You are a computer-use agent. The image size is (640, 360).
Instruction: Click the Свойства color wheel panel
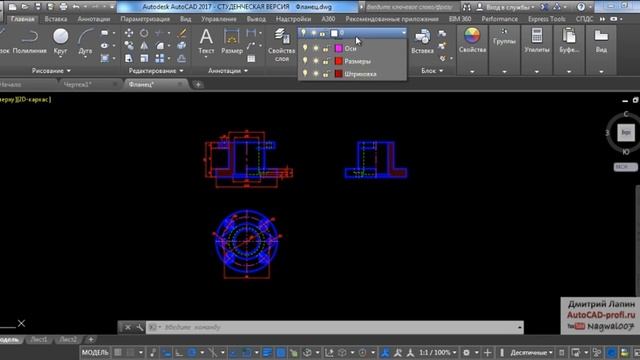[472, 41]
